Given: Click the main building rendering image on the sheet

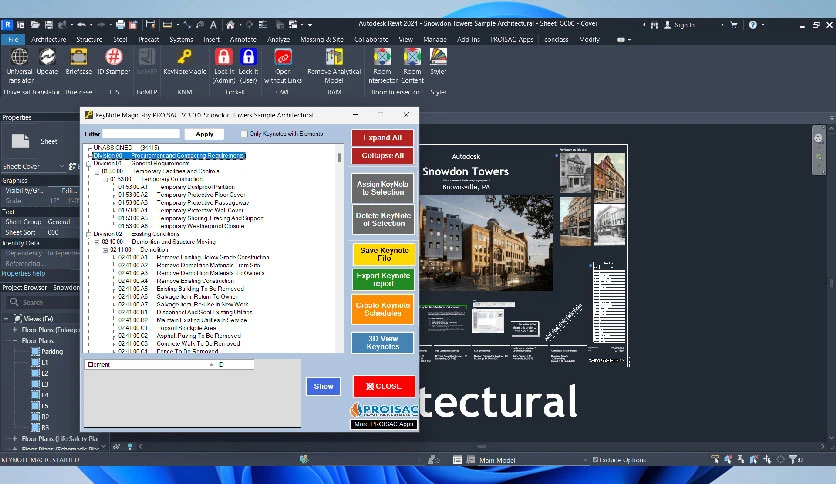Looking at the screenshot, I should pos(486,242).
